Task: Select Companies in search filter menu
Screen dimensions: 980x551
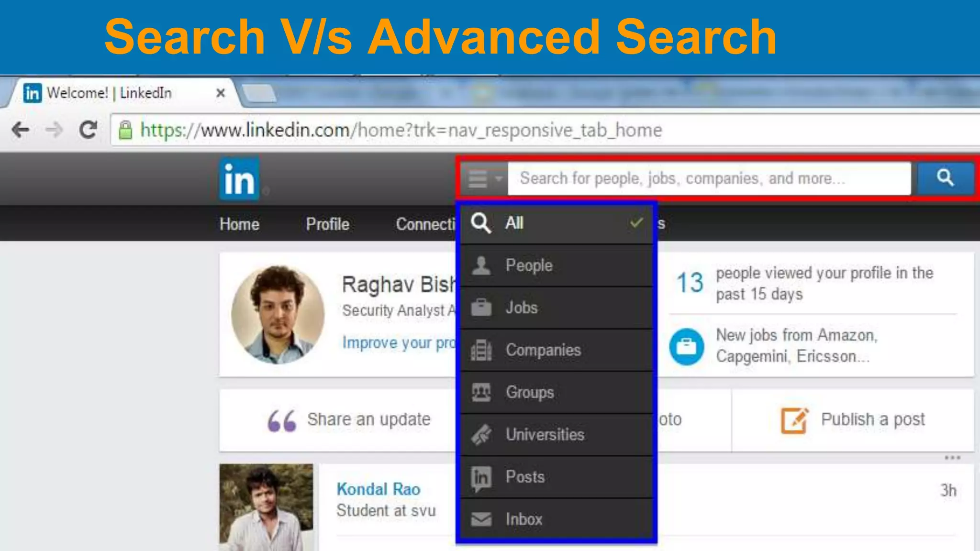Action: coord(557,350)
